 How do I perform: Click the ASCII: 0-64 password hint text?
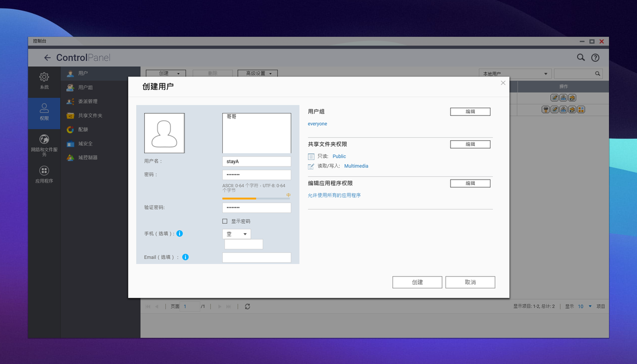click(x=254, y=188)
